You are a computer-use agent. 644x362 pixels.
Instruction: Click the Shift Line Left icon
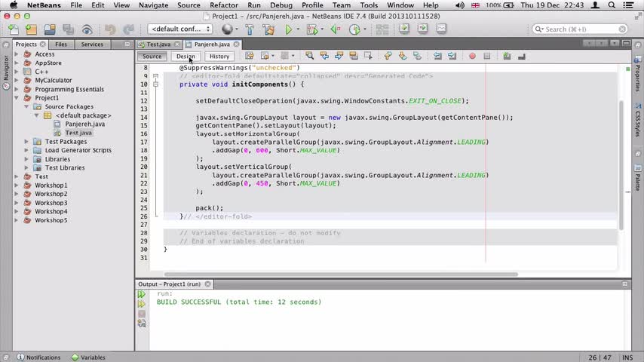click(x=437, y=56)
